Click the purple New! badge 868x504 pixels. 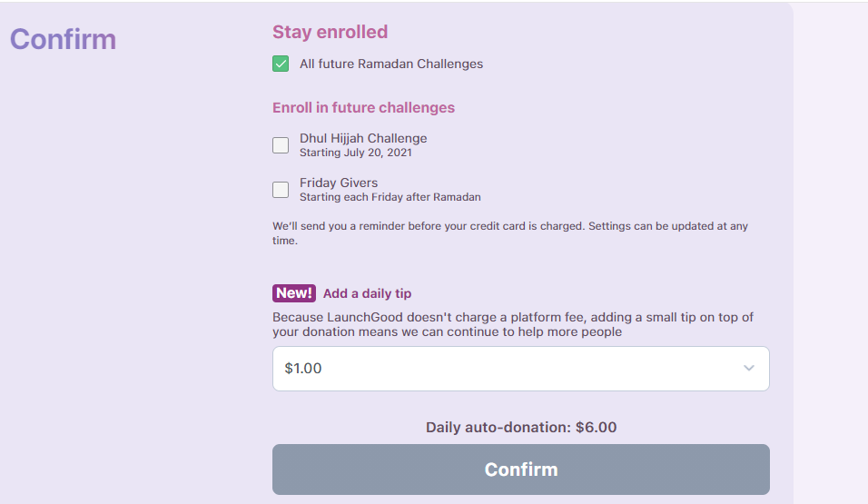pyautogui.click(x=294, y=293)
